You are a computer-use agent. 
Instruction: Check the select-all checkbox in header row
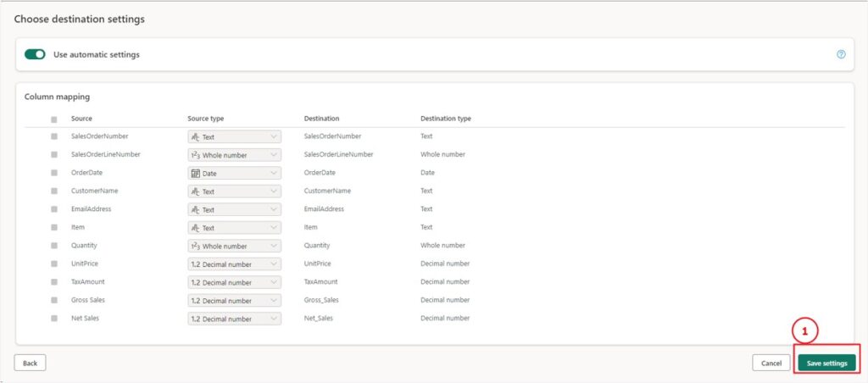click(54, 119)
